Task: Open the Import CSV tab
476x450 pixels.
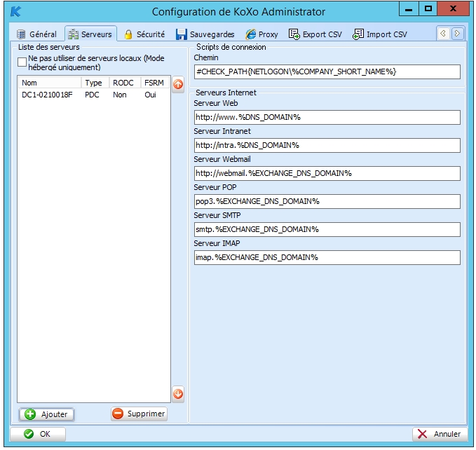Action: point(380,34)
